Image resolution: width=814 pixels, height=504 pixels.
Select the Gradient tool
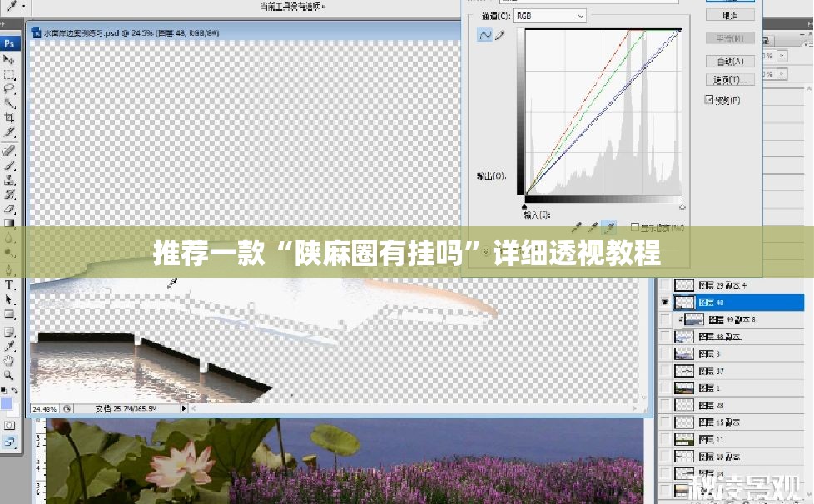[9, 224]
